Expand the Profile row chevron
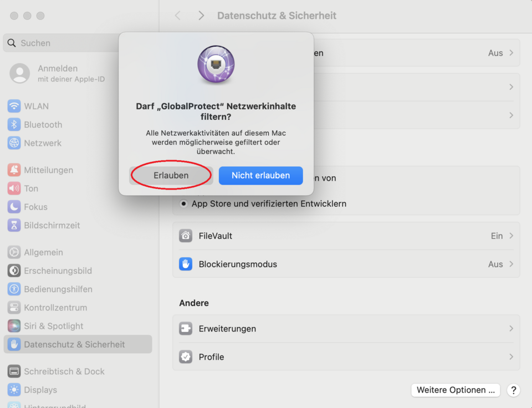Screen dimensions: 532x408 tap(511, 356)
